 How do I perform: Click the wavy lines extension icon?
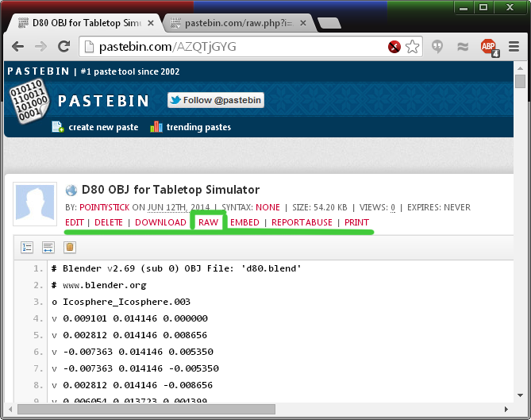[x=463, y=47]
